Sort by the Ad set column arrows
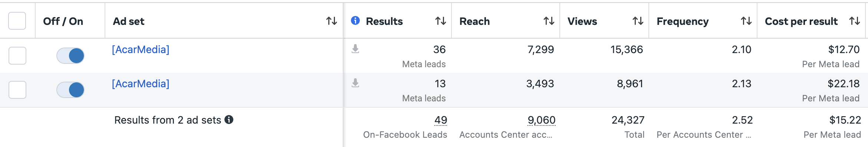 (x=331, y=21)
